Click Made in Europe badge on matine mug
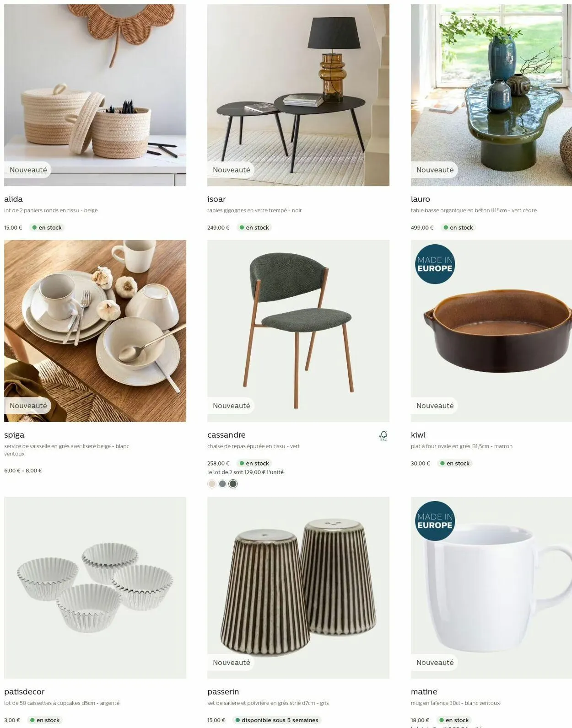This screenshot has height=728, width=572. (x=435, y=521)
